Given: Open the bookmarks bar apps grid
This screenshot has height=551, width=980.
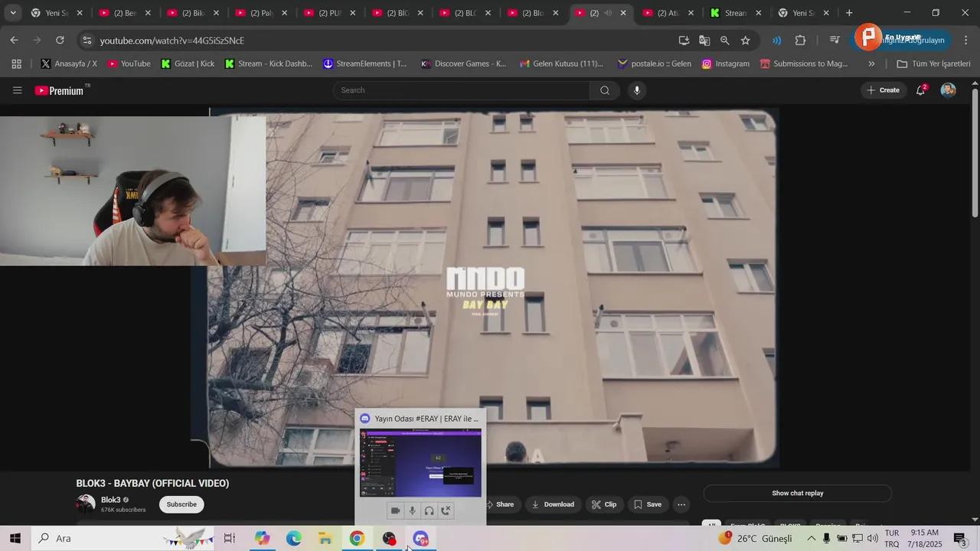Looking at the screenshot, I should pos(16,64).
